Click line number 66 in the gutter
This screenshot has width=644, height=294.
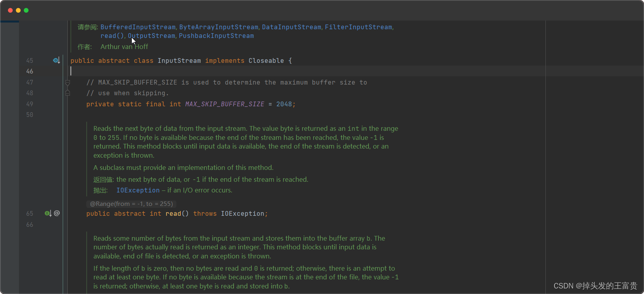tap(30, 224)
